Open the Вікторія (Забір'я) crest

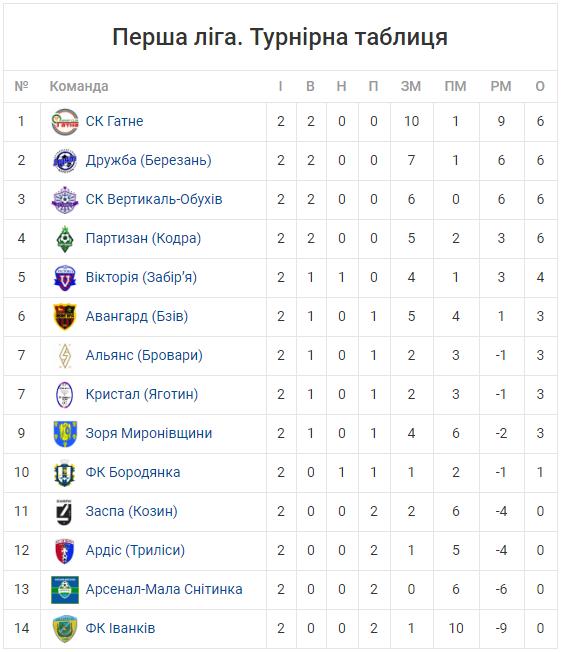point(65,277)
